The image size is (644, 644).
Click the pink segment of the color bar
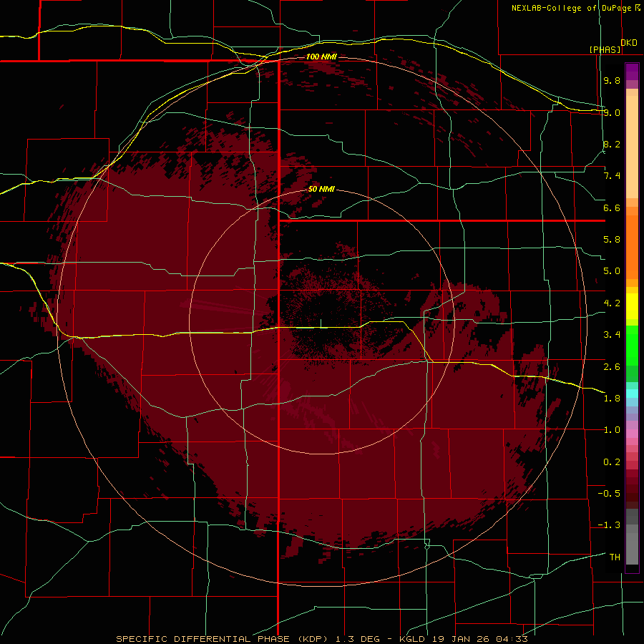632,434
